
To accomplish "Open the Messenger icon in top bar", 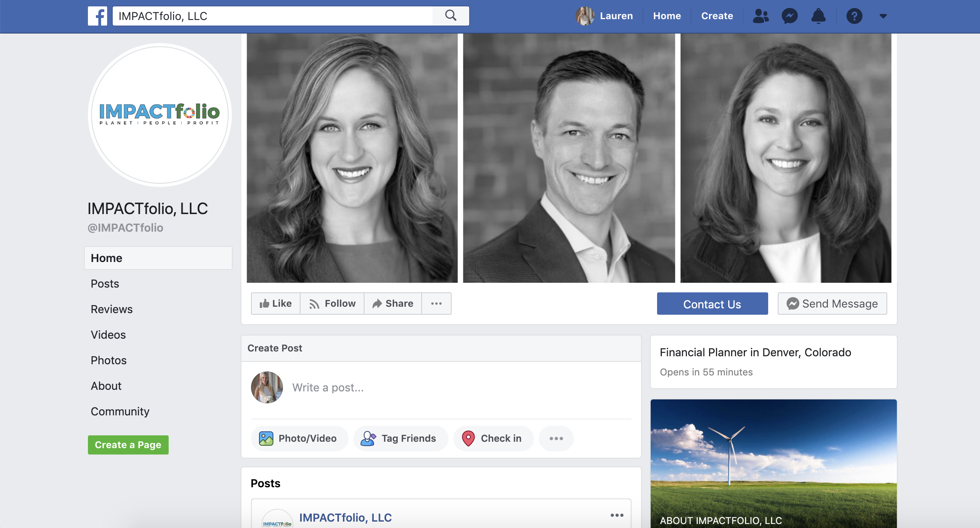I will pos(789,16).
